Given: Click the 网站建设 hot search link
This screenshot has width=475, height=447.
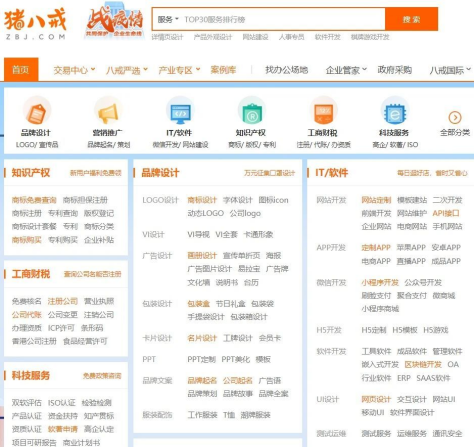Looking at the screenshot, I should pos(255,37).
